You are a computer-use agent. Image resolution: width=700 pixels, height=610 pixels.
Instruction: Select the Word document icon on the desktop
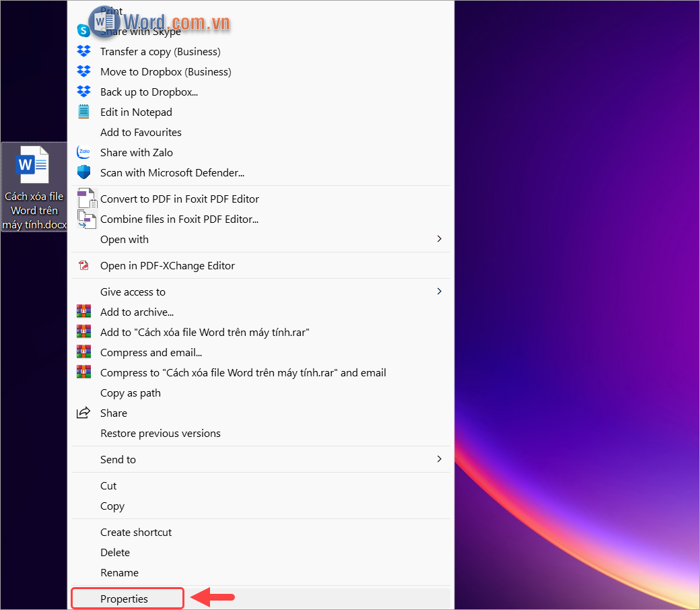tap(32, 164)
